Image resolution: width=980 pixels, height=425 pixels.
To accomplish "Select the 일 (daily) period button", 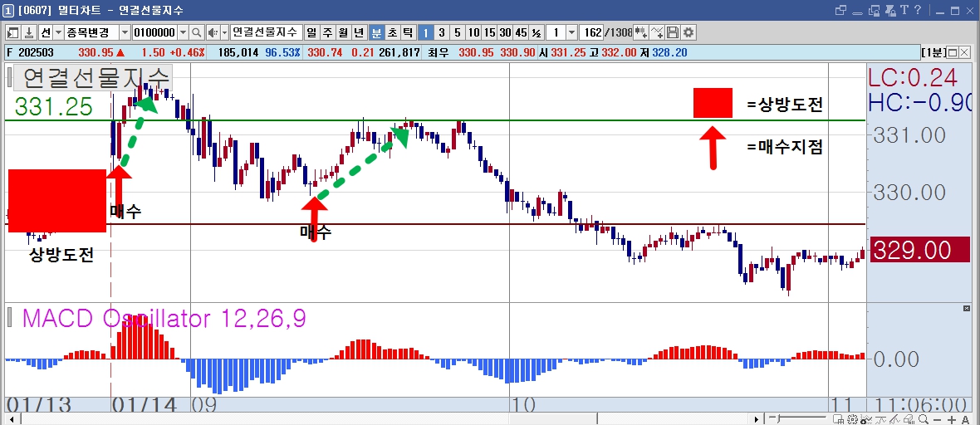I will (x=311, y=32).
